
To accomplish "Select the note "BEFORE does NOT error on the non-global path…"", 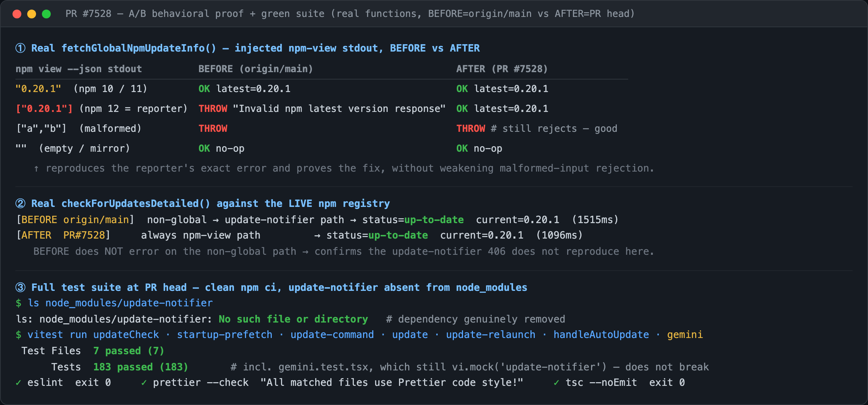I will (x=344, y=251).
